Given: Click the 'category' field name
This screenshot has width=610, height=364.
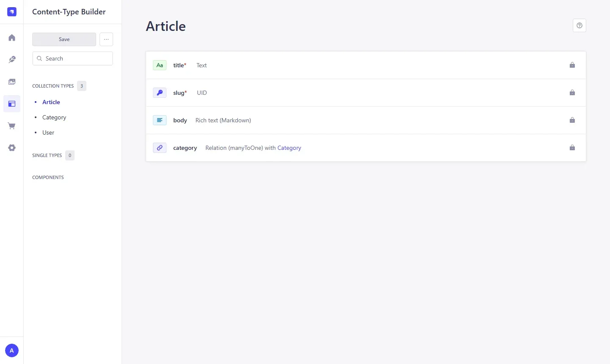Looking at the screenshot, I should pyautogui.click(x=185, y=148).
